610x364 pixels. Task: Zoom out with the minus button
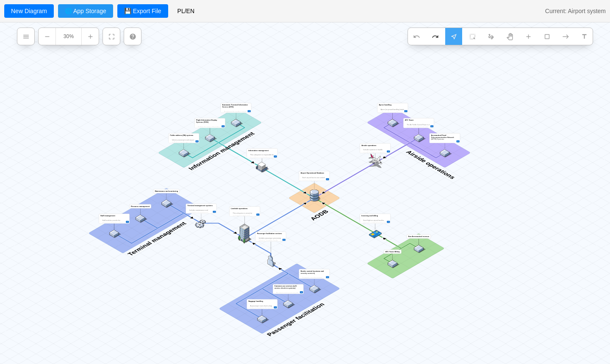pyautogui.click(x=47, y=36)
